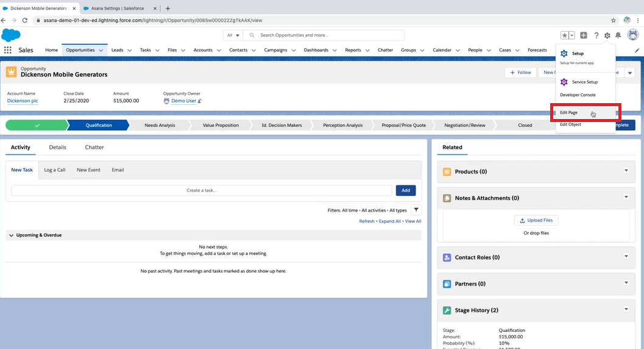Click the Stage History icon

(447, 311)
